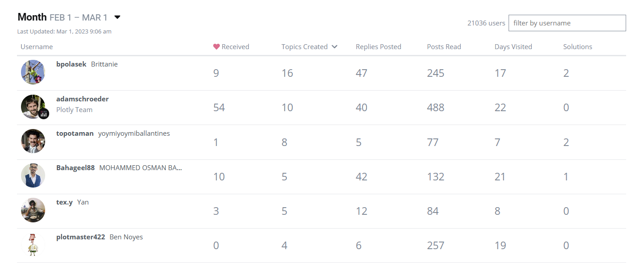The image size is (644, 263).
Task: Select tex.y's avatar thumbnail
Action: coord(33,210)
